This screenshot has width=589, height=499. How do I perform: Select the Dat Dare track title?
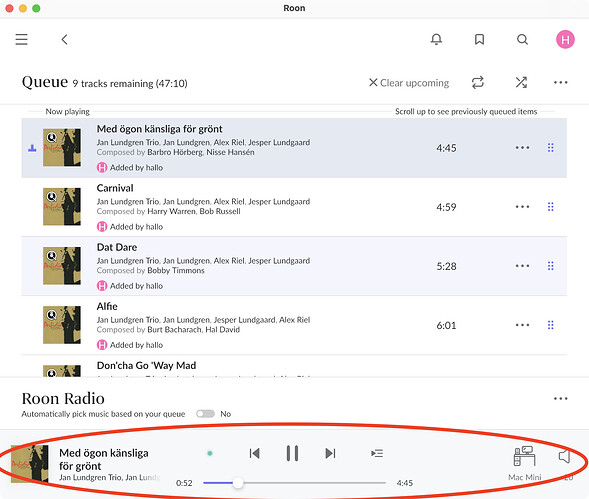point(117,247)
